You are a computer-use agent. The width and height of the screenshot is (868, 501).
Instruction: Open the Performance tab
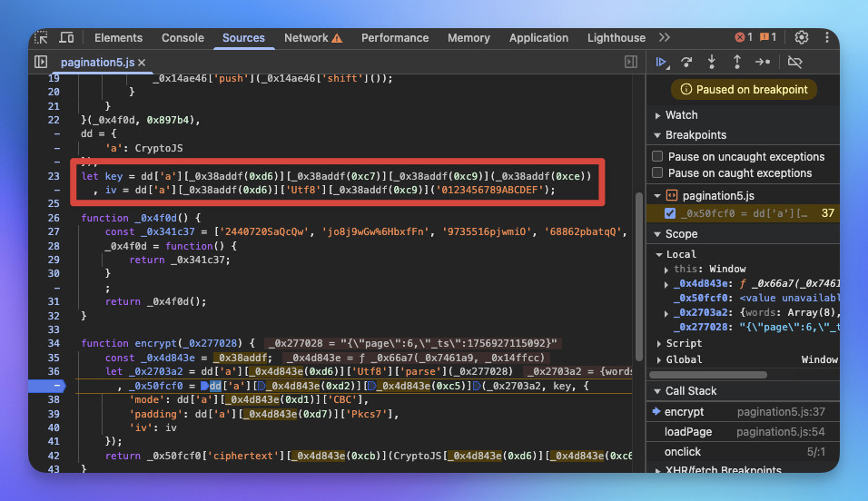pos(395,37)
